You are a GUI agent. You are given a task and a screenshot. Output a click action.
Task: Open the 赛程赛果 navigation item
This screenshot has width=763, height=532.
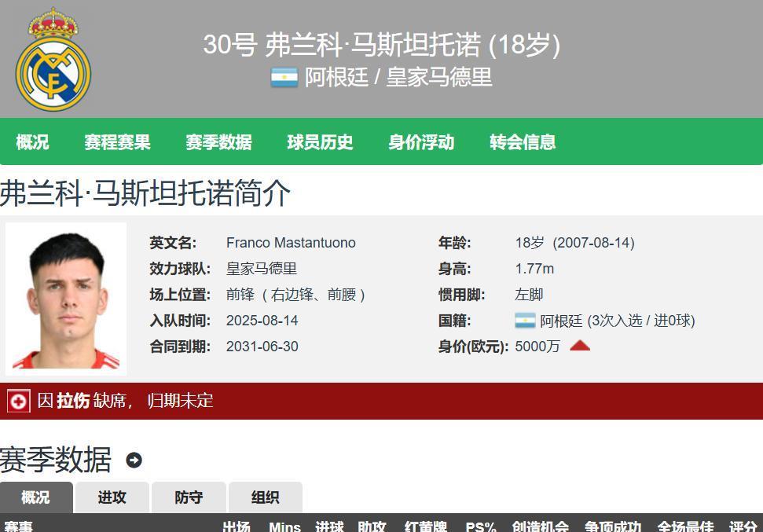pyautogui.click(x=117, y=142)
